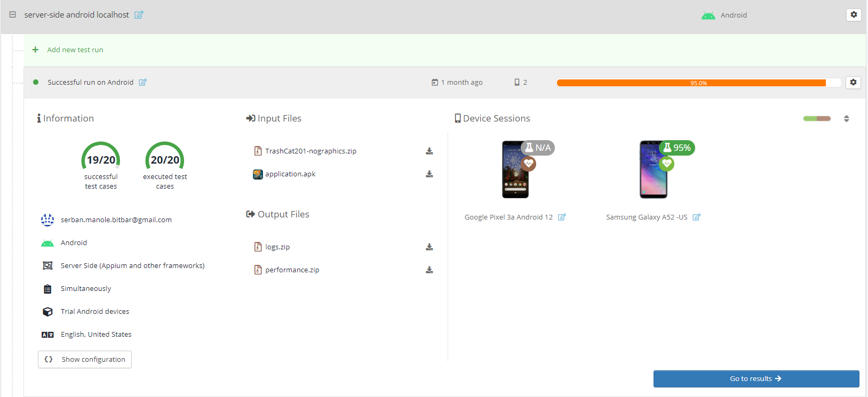Screen dimensions: 868x397
Task: Click the Google Pixel 3a health badge
Action: (529, 164)
